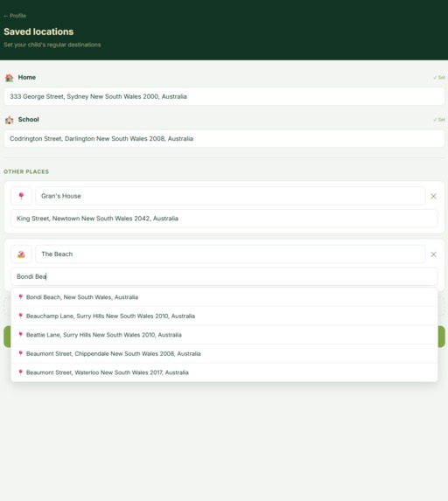Click the Home address input field
This screenshot has height=501, width=448.
pos(224,96)
